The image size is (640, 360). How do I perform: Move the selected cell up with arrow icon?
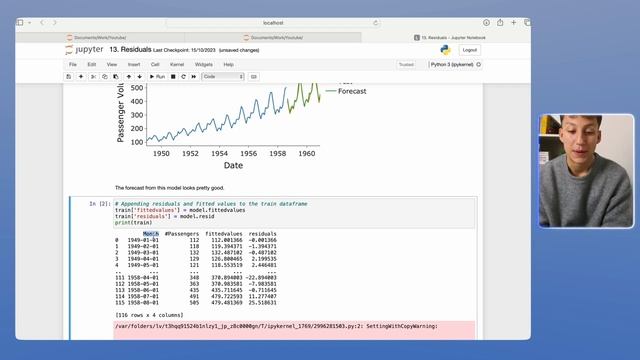click(129, 77)
